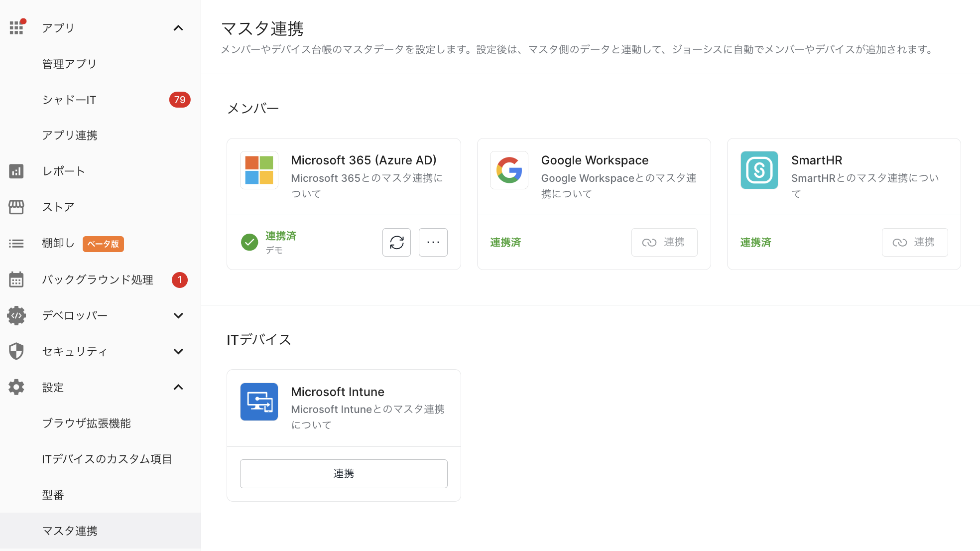The height and width of the screenshot is (551, 980).
Task: Expand the セキュリティ menu chevron
Action: pos(178,351)
